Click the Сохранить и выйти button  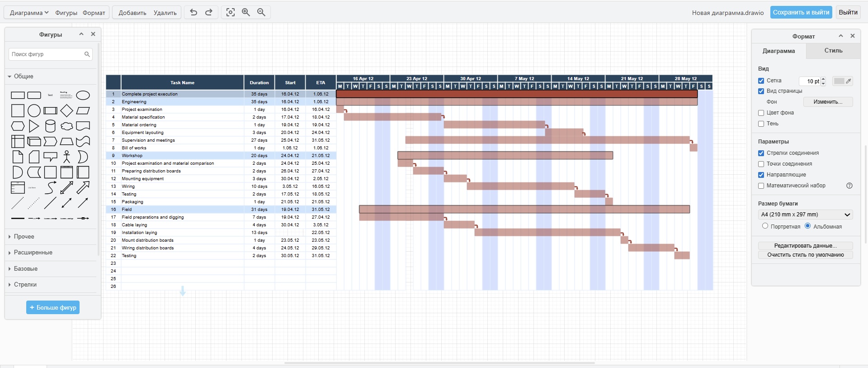[x=801, y=12]
